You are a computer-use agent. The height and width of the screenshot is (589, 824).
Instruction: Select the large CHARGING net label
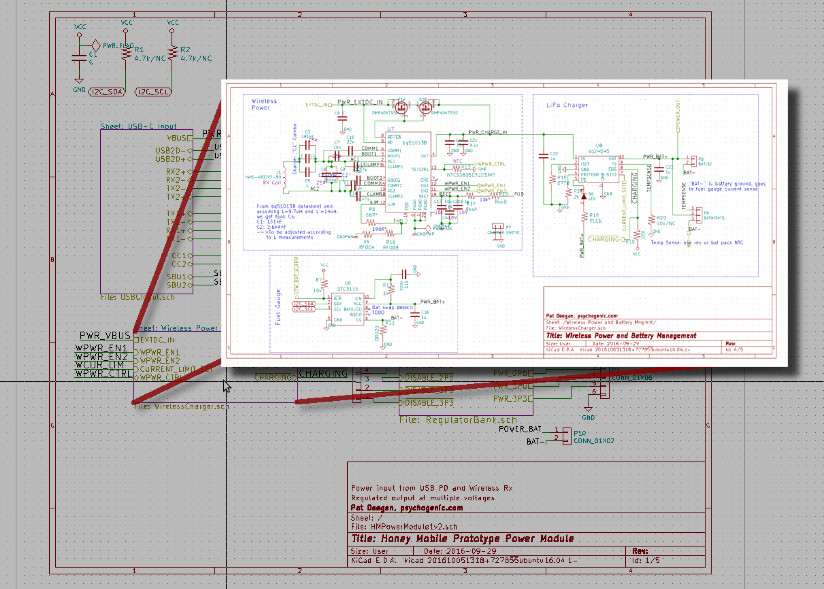tap(323, 374)
